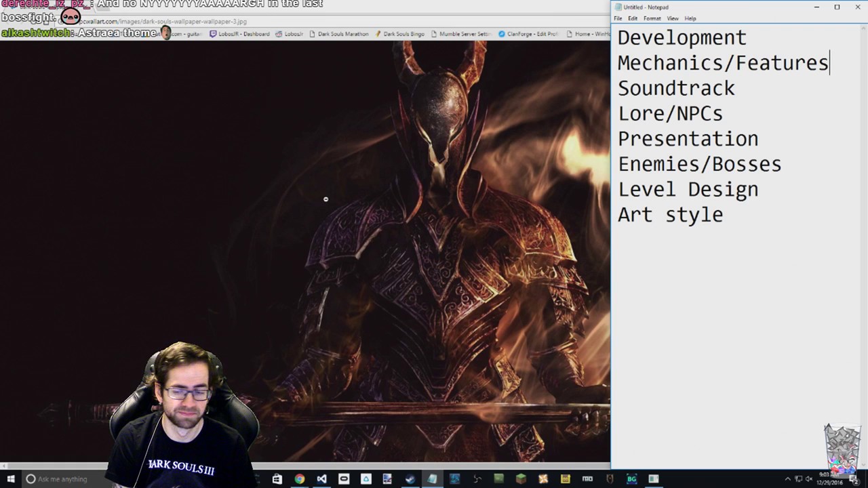868x488 pixels.
Task: Open the Mumble Server Settings bookmark
Action: tap(460, 34)
